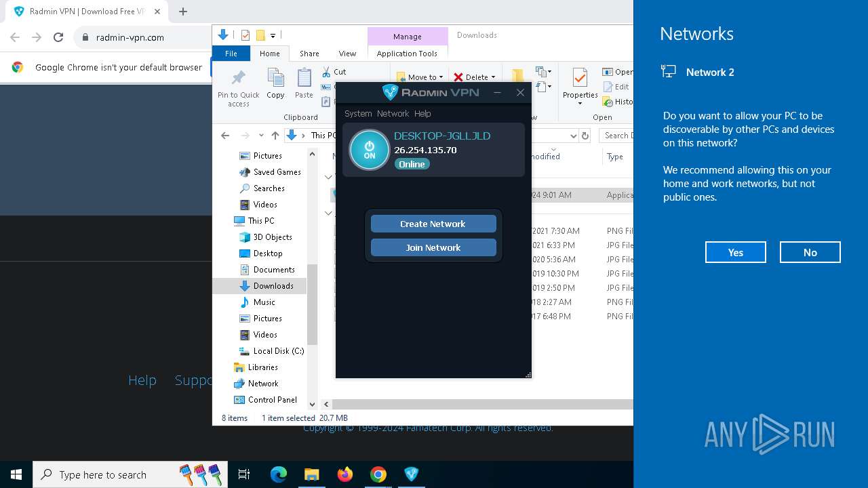Image resolution: width=868 pixels, height=488 pixels.
Task: Click Explorer quick access Properties icon
Action: click(245, 35)
